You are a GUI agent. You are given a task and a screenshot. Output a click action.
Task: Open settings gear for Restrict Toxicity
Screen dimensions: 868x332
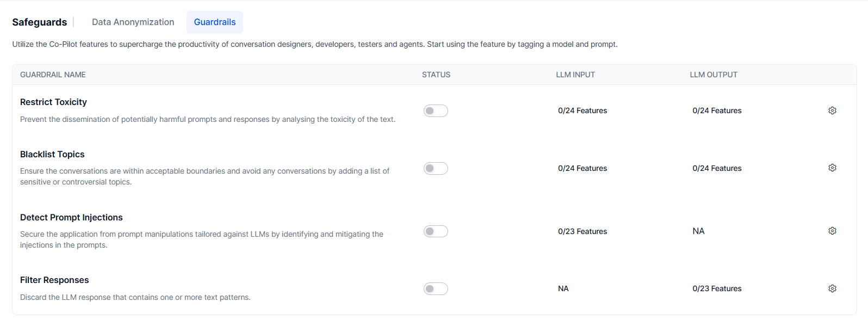pyautogui.click(x=832, y=110)
